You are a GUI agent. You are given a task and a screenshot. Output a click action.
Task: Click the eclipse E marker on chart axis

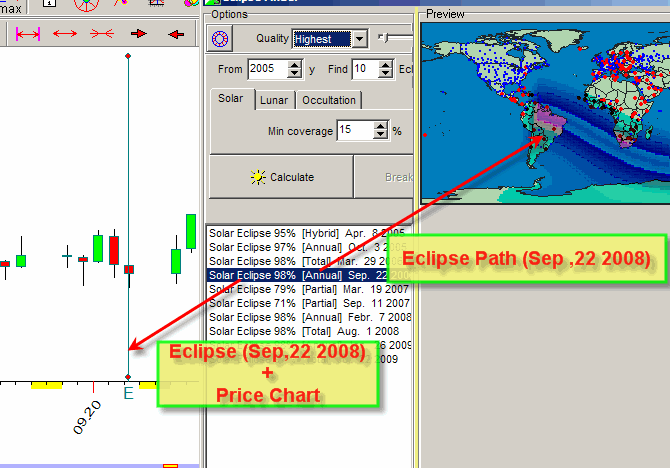[128, 393]
